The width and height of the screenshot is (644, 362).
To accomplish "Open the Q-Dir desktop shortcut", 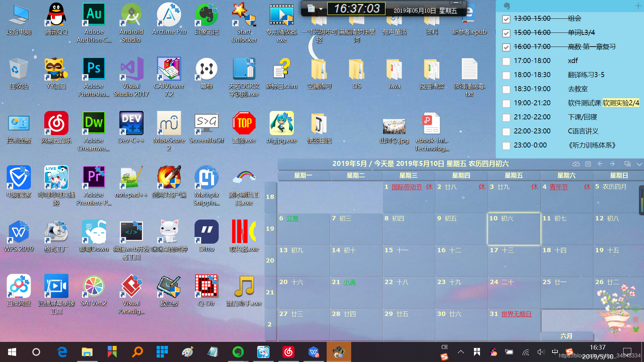I will [207, 291].
